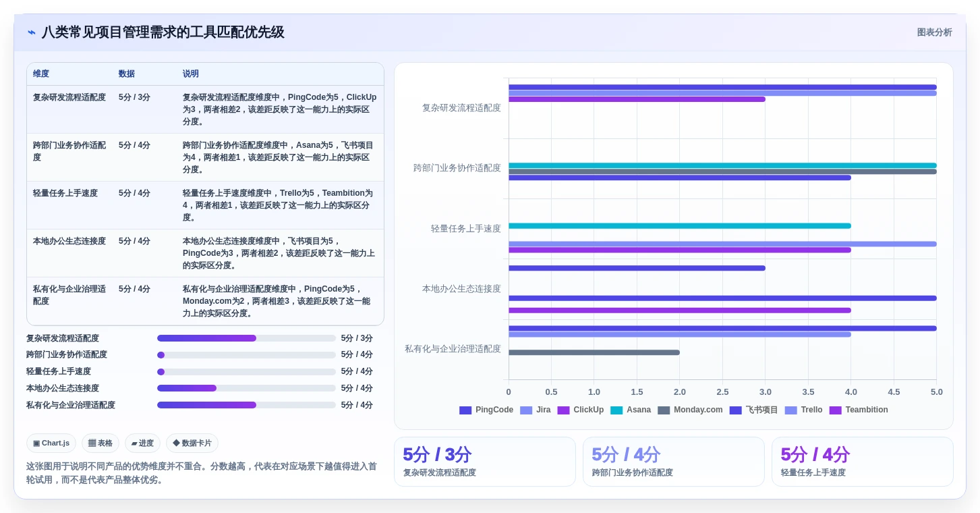The width and height of the screenshot is (980, 513).
Task: Click the 维度 table column header
Action: (41, 74)
